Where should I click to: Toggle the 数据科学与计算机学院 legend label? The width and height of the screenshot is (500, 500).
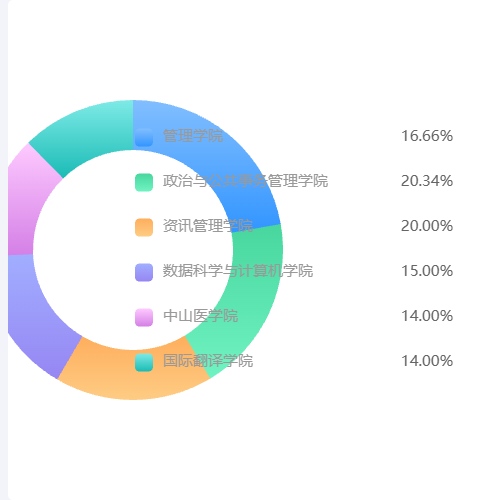point(238,271)
